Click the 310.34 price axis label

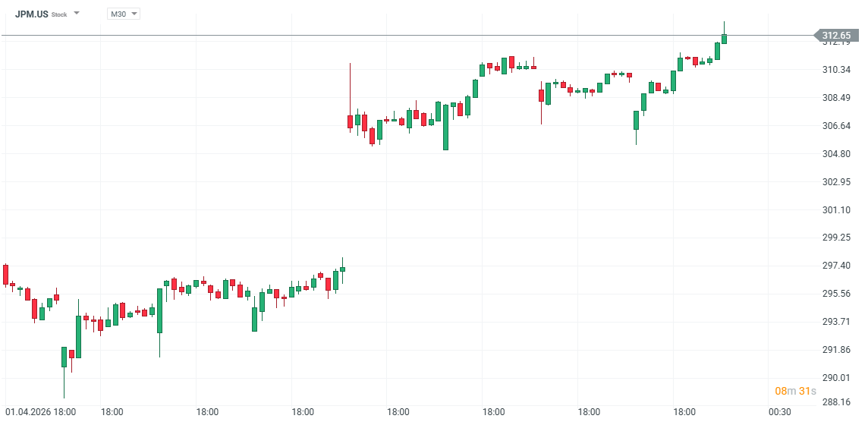coord(835,70)
